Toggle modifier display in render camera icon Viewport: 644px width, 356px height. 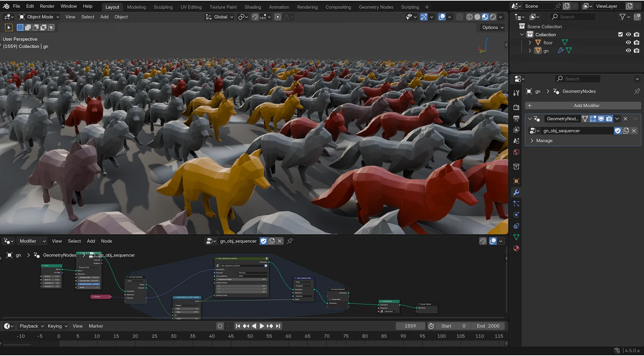pos(609,119)
